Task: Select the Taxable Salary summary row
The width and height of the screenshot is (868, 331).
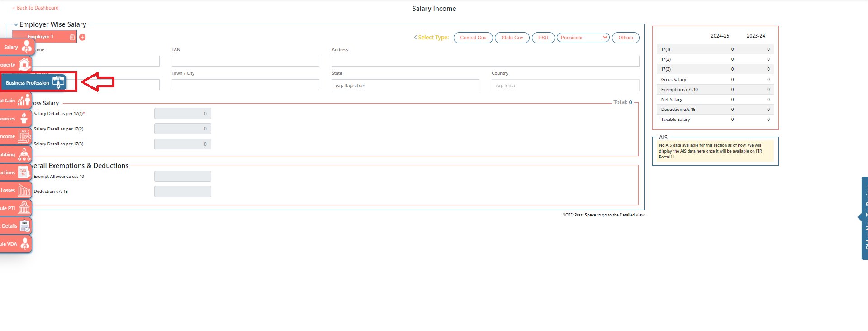Action: [715, 120]
